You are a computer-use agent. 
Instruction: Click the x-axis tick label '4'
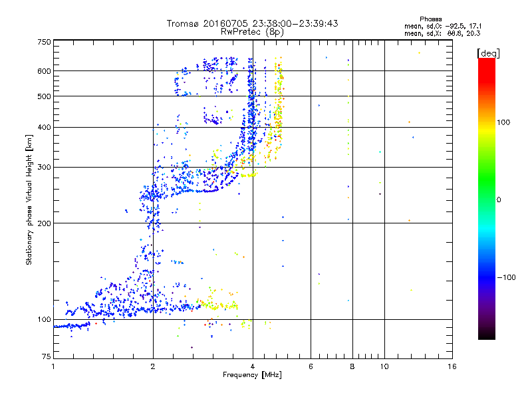pos(253,366)
